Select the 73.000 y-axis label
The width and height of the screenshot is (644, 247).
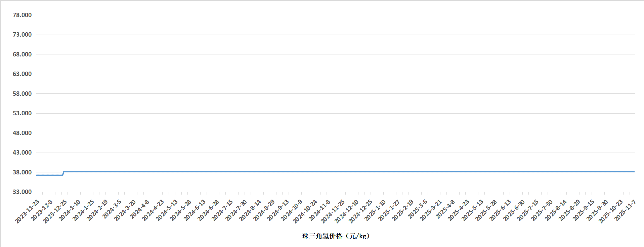click(22, 35)
